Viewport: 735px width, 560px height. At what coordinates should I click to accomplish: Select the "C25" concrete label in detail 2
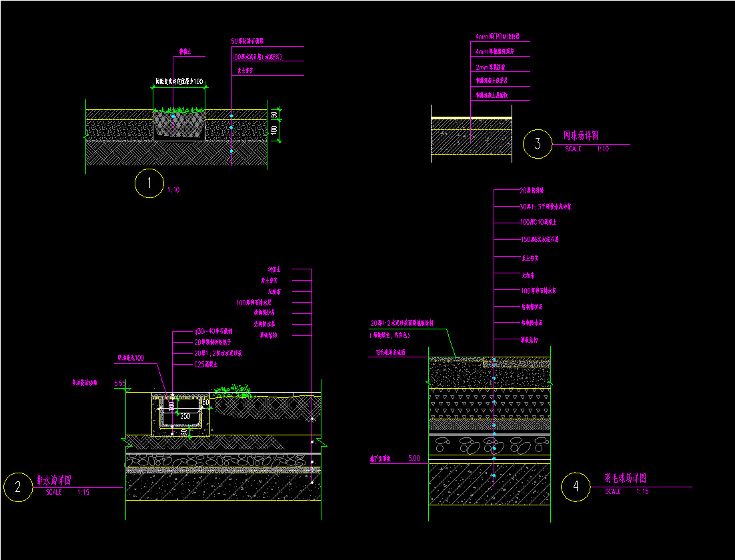(206, 364)
